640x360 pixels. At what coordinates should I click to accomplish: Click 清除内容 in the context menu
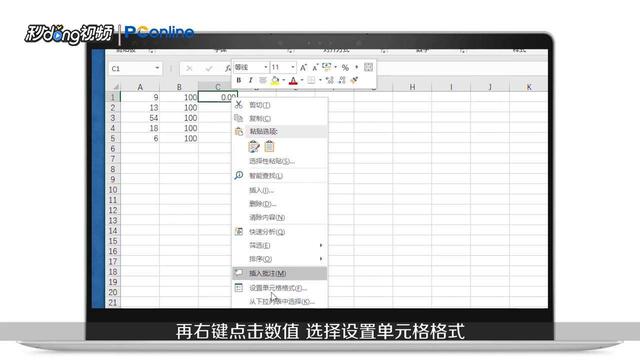tap(267, 218)
